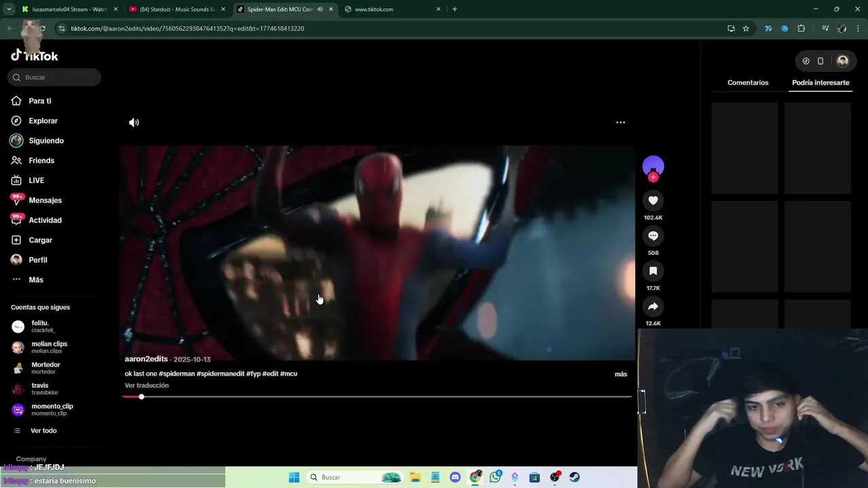868x488 pixels.
Task: Open the Windows Start menu
Action: (294, 477)
